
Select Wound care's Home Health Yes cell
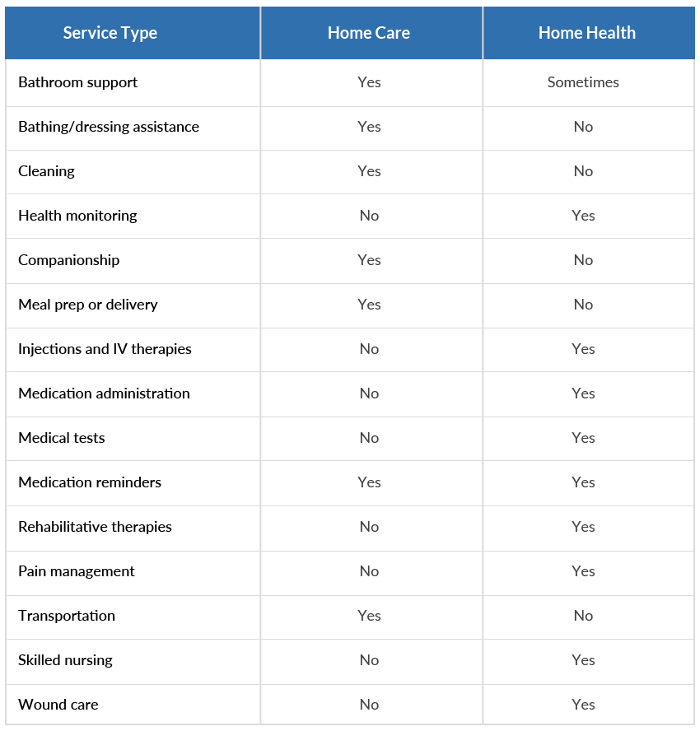[x=583, y=705]
